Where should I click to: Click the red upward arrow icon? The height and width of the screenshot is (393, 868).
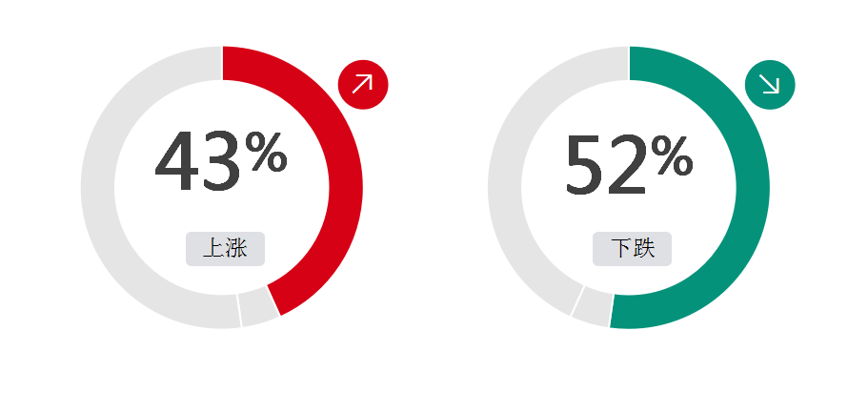(x=363, y=84)
